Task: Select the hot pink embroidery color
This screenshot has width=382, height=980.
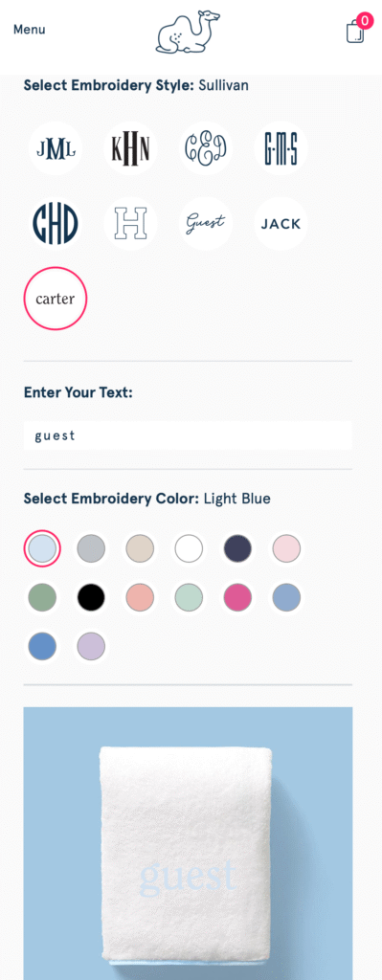Action: click(237, 597)
